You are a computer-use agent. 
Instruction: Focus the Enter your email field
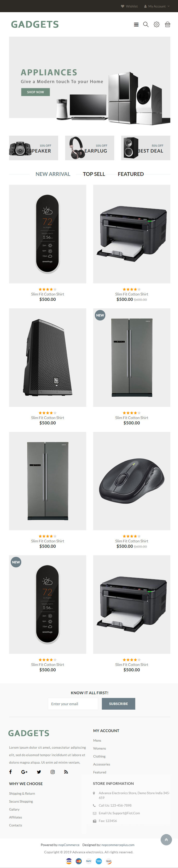73,704
